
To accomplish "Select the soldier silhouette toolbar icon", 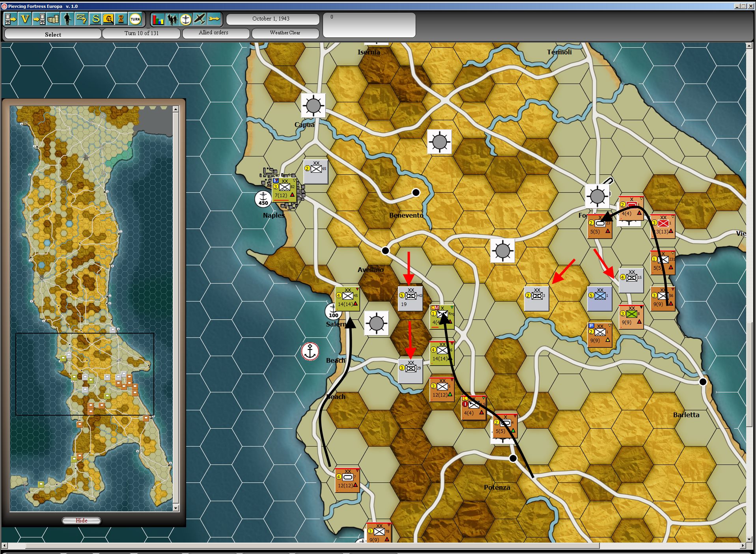I will (67, 19).
